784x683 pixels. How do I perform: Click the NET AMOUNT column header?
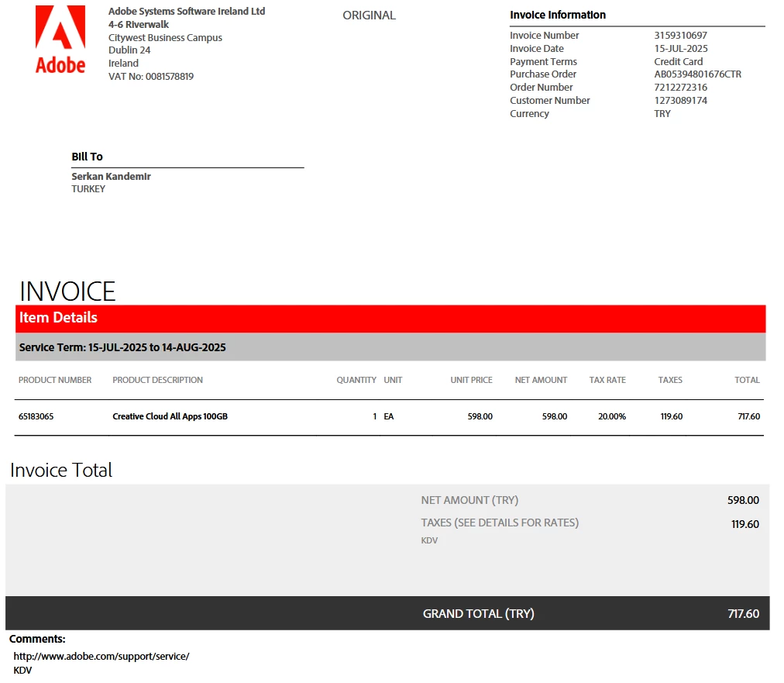tap(541, 380)
